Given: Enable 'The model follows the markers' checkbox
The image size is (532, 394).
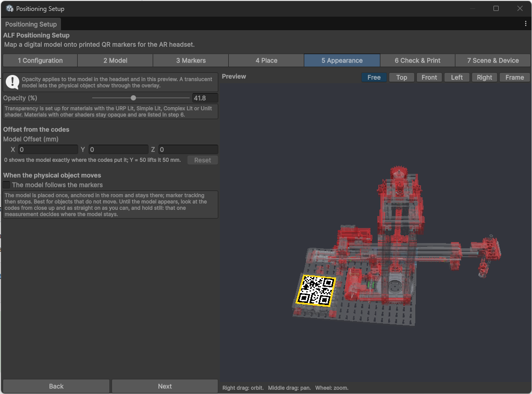Looking at the screenshot, I should tap(6, 185).
